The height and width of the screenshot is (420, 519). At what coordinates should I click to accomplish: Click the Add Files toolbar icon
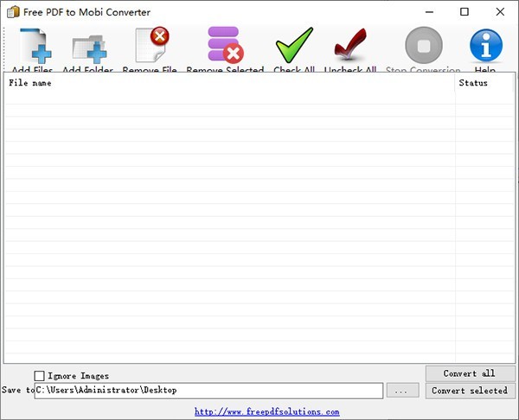pyautogui.click(x=35, y=46)
